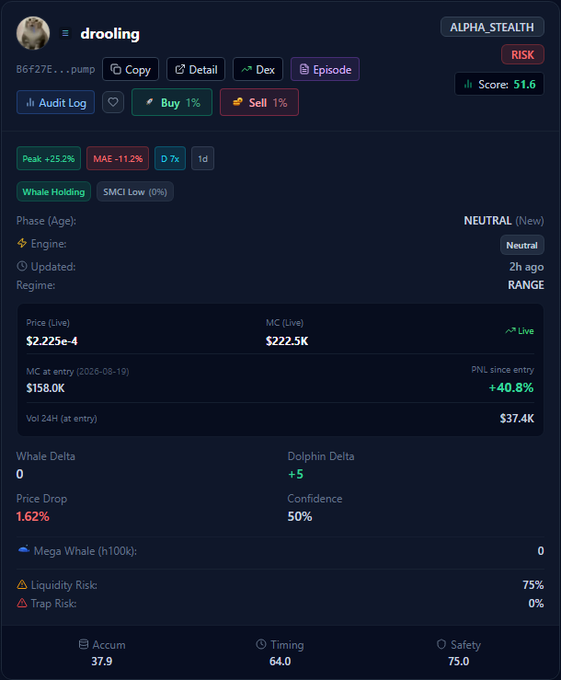Image resolution: width=561 pixels, height=680 pixels.
Task: Click the Accum database icon
Action: (x=84, y=644)
